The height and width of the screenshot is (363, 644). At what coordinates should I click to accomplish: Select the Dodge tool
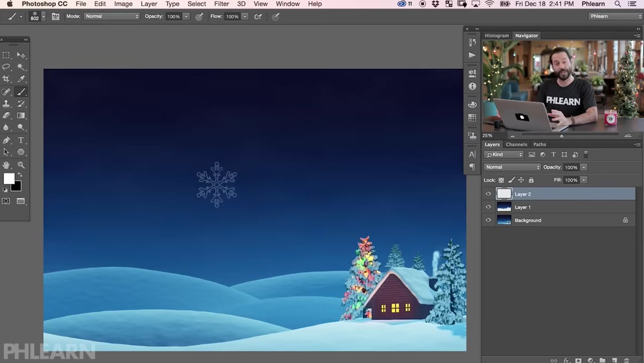21,127
